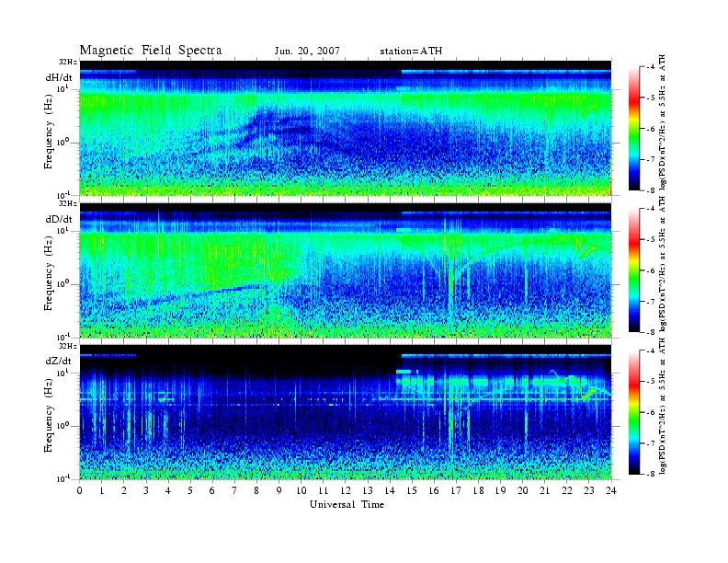Click hour 4 on the time axis
Viewport: 728px width, 563px height.
pos(168,490)
